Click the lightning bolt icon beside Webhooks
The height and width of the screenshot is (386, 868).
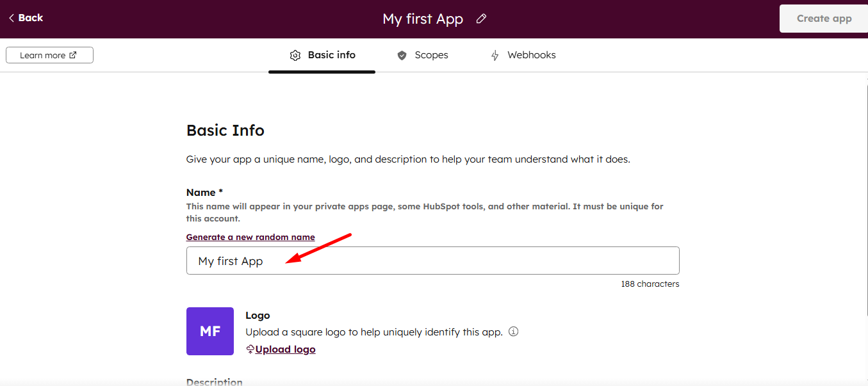[x=495, y=55]
